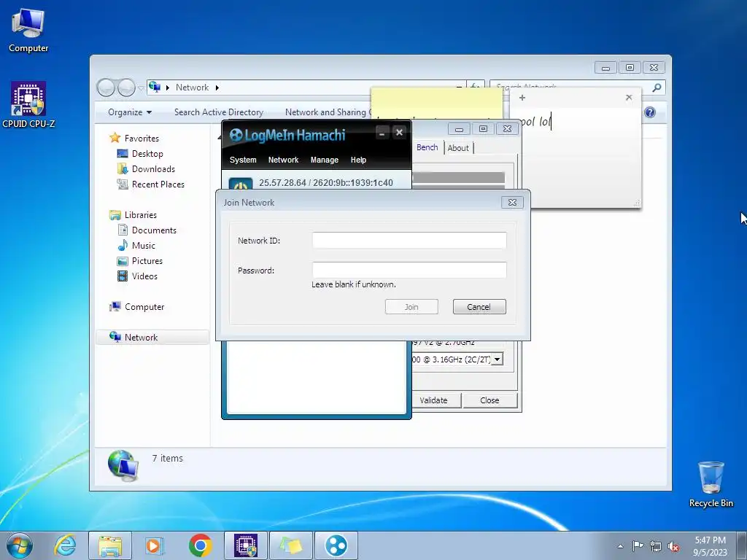Open Recent Places in Favorites

click(x=158, y=184)
